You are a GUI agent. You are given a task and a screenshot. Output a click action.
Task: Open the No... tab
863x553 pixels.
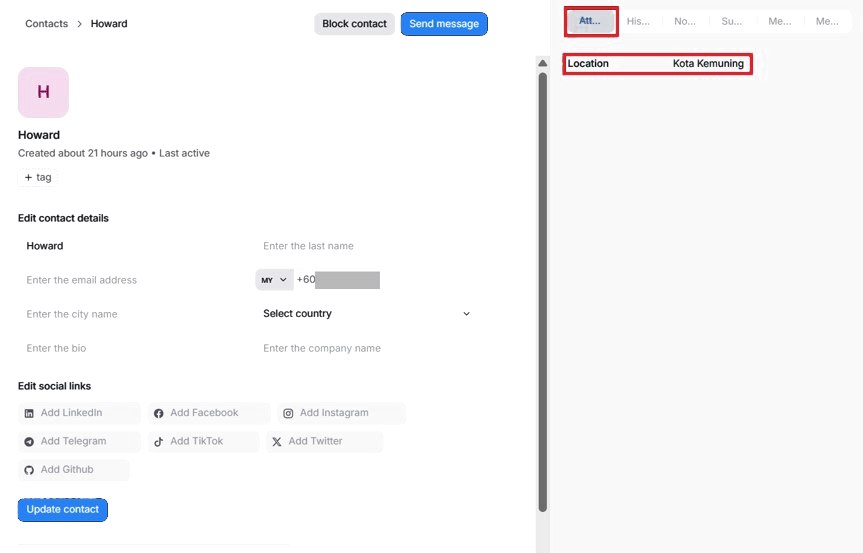point(685,21)
